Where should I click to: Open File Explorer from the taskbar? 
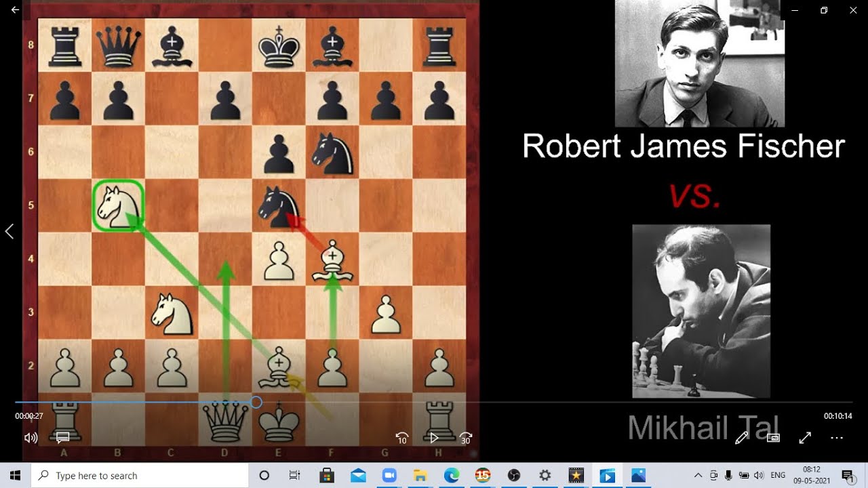pyautogui.click(x=420, y=475)
